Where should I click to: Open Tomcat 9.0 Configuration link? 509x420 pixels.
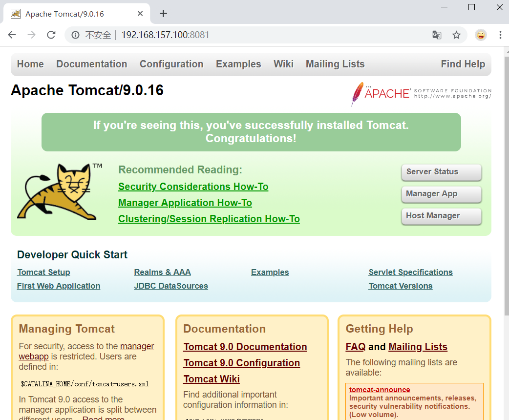pyautogui.click(x=241, y=363)
